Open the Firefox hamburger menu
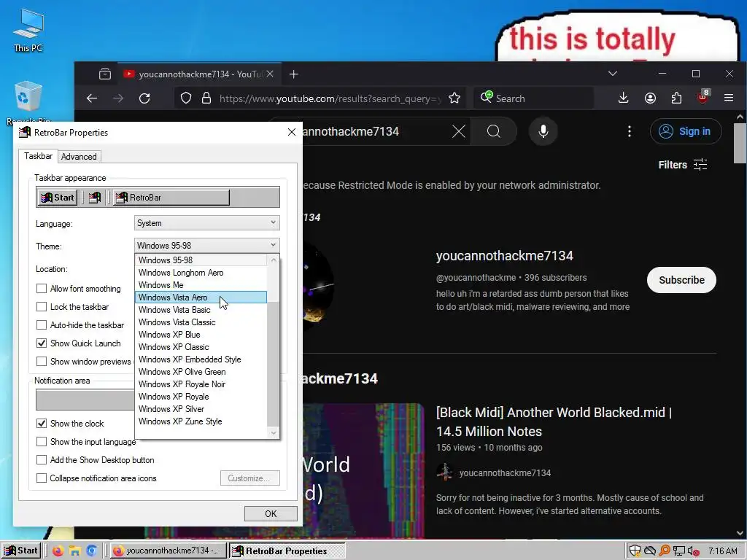Viewport: 747px width, 560px height. [729, 98]
